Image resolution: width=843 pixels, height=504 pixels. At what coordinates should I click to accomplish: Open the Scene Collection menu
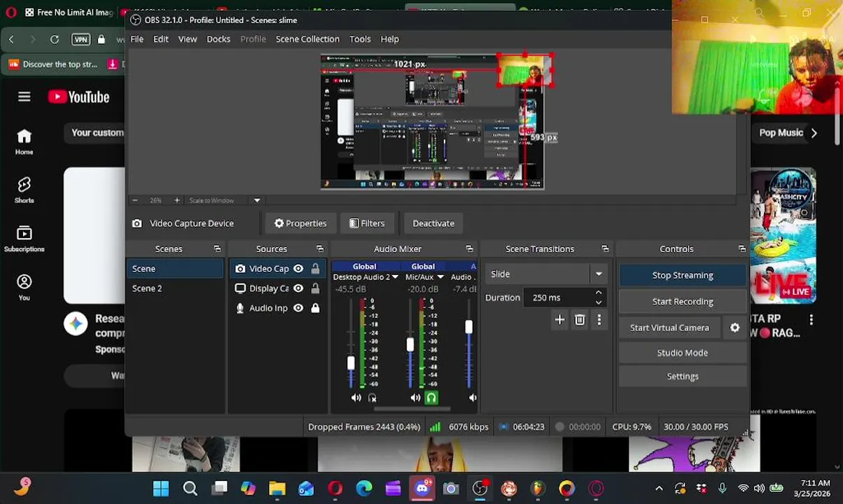click(307, 39)
